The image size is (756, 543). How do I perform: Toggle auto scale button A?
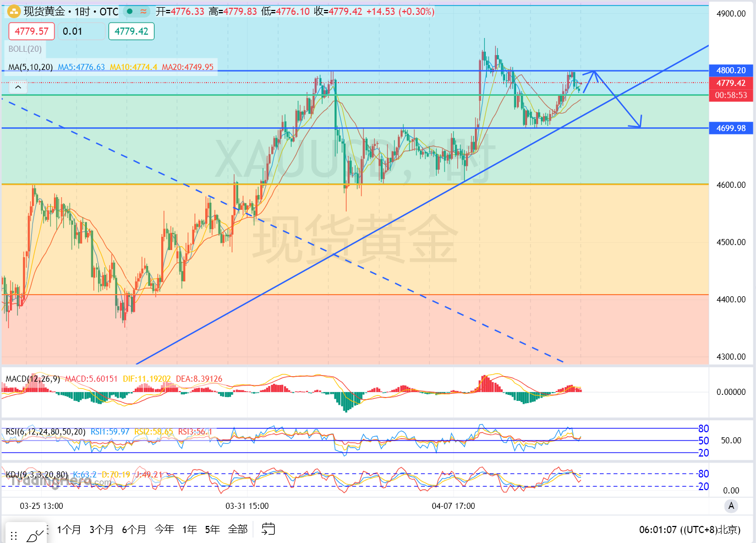731,506
